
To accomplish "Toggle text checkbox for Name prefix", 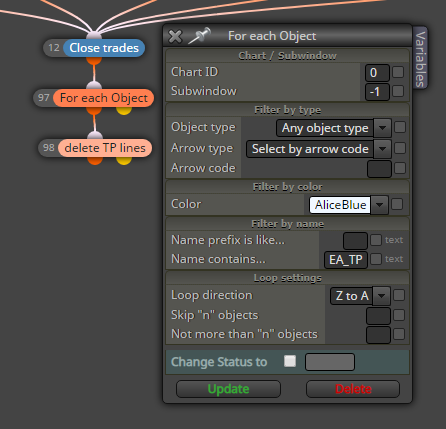I will click(x=376, y=240).
